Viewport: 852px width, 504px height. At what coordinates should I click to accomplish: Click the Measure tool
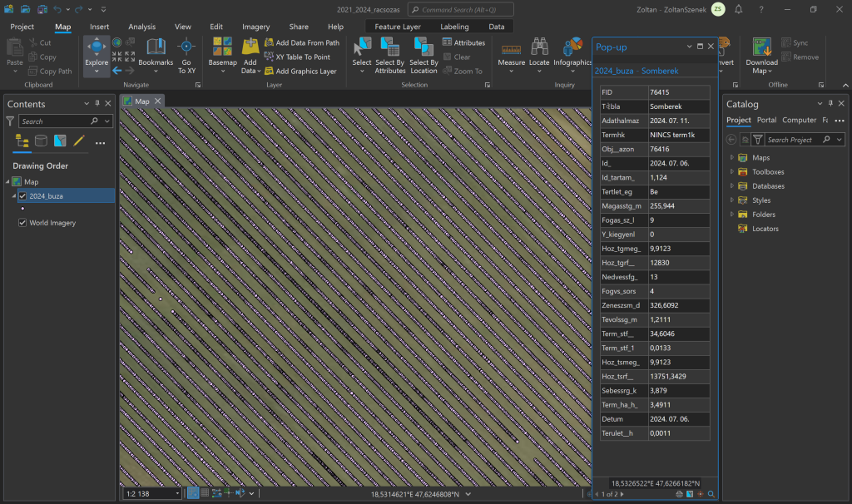coord(511,48)
